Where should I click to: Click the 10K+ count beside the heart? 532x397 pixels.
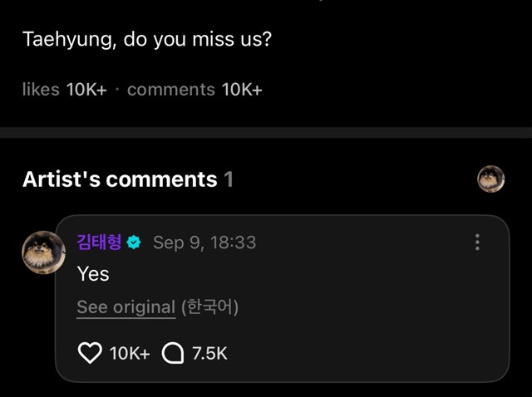[130, 353]
